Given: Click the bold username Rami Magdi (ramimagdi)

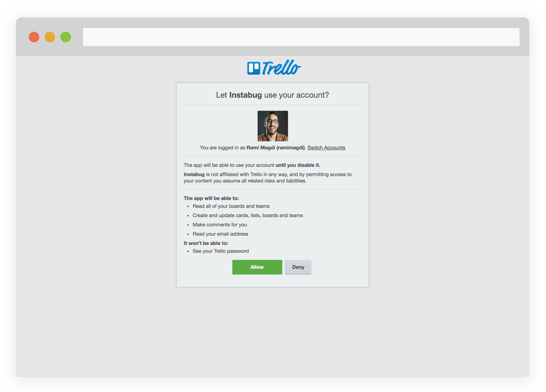Looking at the screenshot, I should [x=276, y=148].
